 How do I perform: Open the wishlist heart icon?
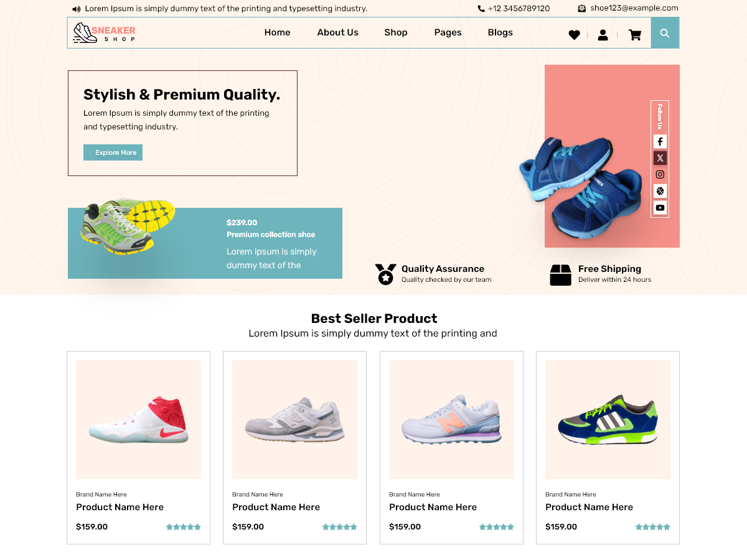point(574,35)
